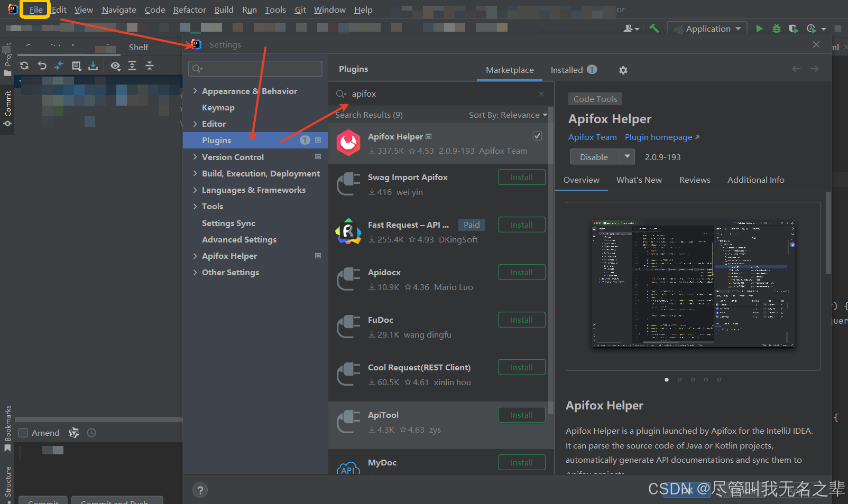Open the Plugin homepage link
Viewport: 848px width, 504px height.
(662, 137)
